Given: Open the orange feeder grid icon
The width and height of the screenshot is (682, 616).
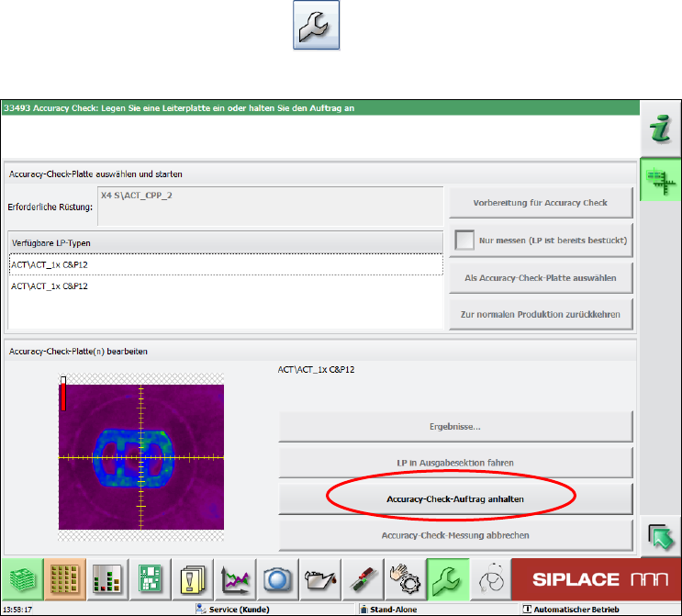Looking at the screenshot, I should point(65,579).
